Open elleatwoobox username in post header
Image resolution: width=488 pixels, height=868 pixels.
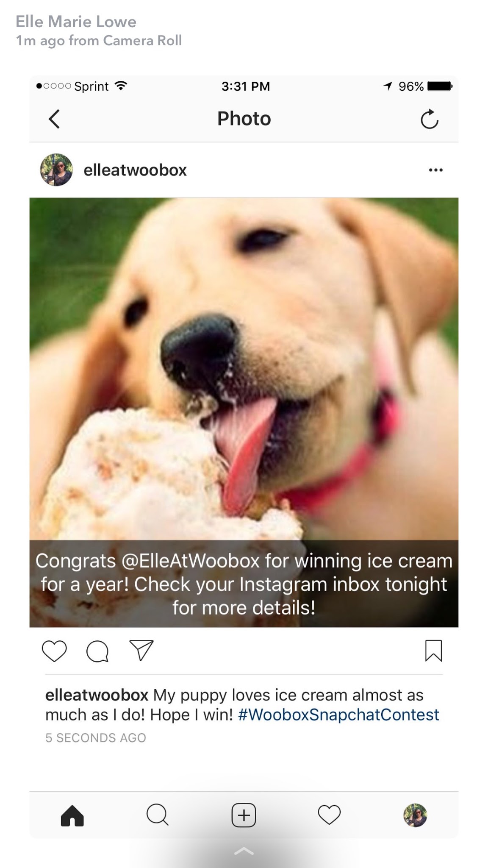[x=135, y=170]
